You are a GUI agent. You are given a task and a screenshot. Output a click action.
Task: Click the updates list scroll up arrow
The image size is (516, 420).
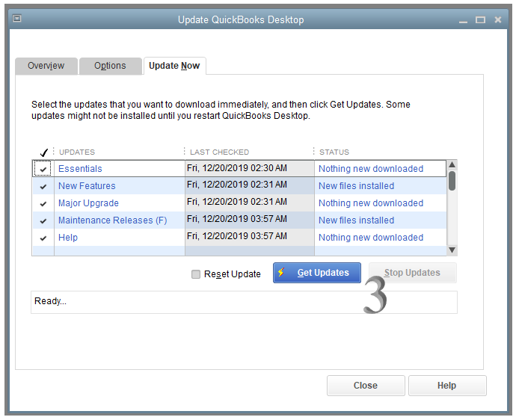452,164
